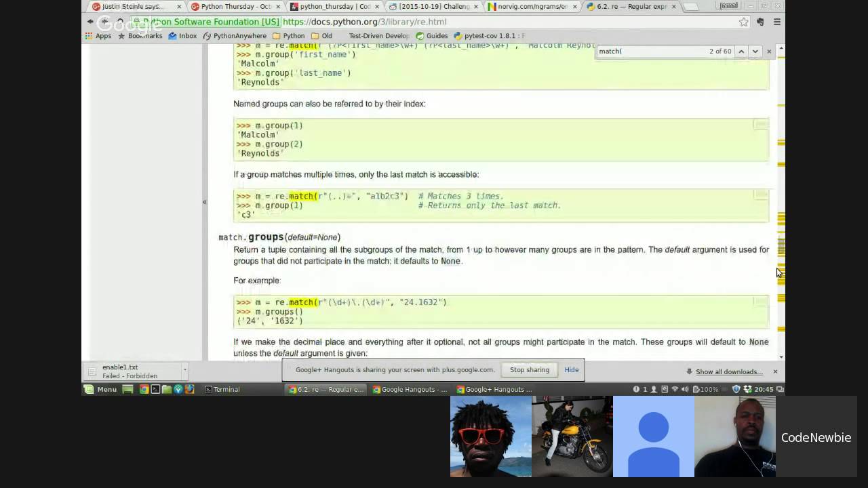Toggle prompts on a1b2c3 code block
868x488 pixels.
point(760,195)
